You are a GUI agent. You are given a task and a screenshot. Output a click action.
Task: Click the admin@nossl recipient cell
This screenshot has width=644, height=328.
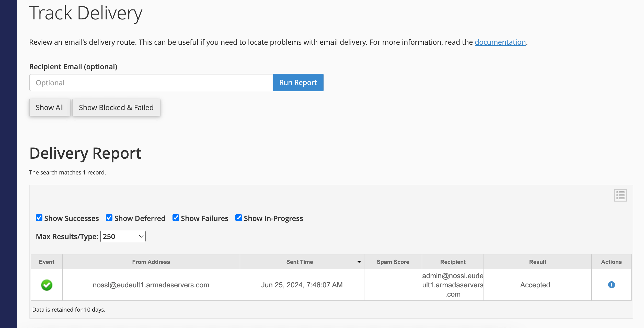click(x=453, y=285)
